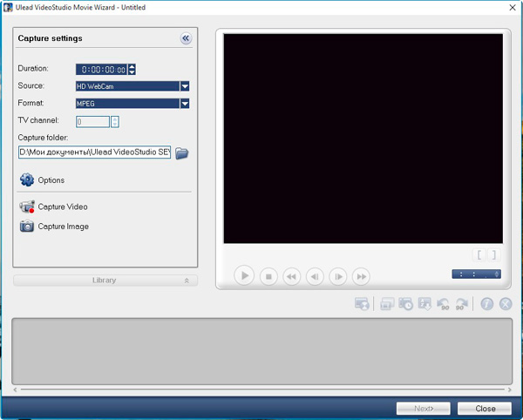Click the rotate 90 degrees counterclockwise icon
The width and height of the screenshot is (523, 420).
point(443,304)
